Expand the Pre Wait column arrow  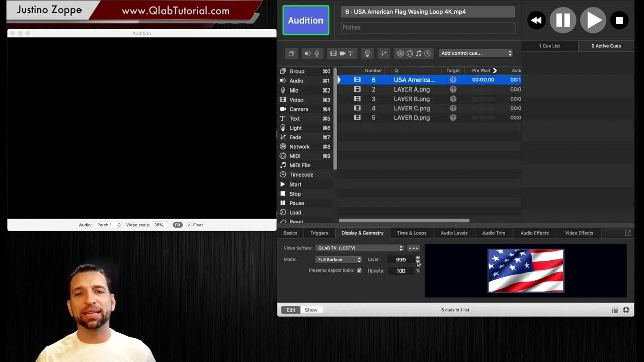495,71
